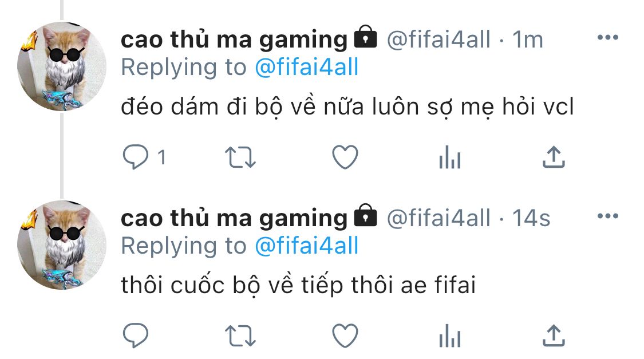Open more options on the 14s tweet
644x359 pixels.
[608, 216]
